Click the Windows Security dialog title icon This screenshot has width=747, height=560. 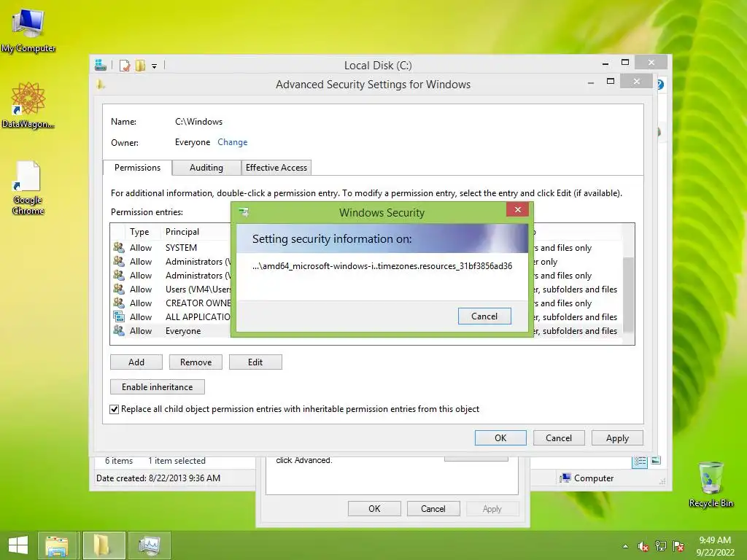(244, 212)
